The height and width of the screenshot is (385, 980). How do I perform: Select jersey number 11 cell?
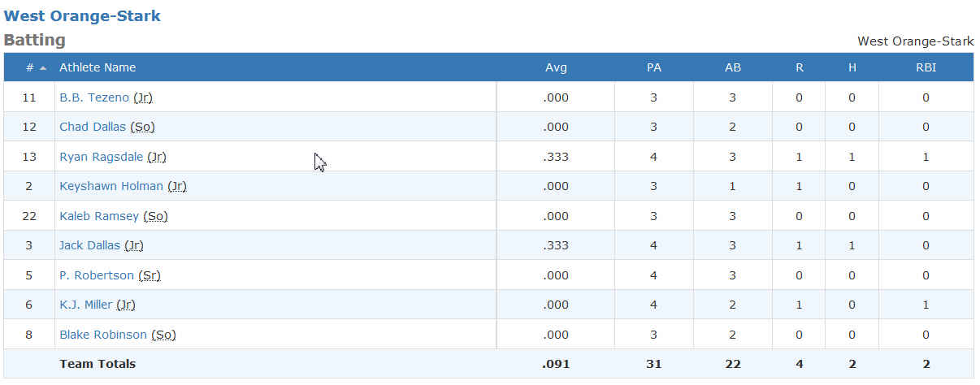(x=29, y=97)
